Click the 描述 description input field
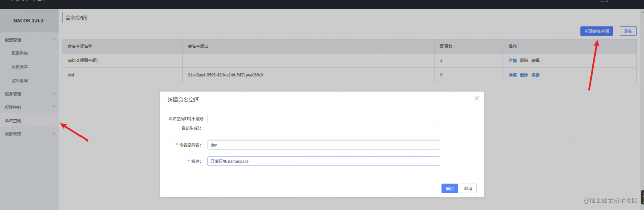644x210 pixels. coord(324,161)
